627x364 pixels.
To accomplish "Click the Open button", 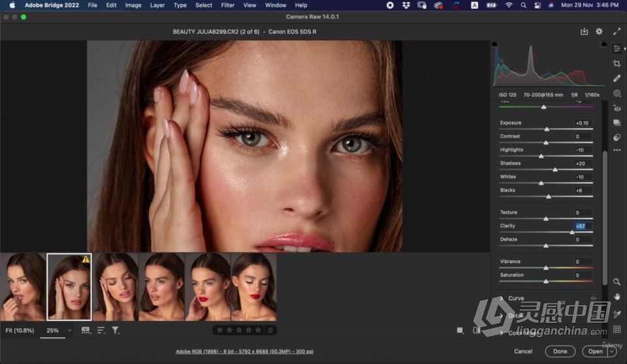I will click(x=595, y=351).
